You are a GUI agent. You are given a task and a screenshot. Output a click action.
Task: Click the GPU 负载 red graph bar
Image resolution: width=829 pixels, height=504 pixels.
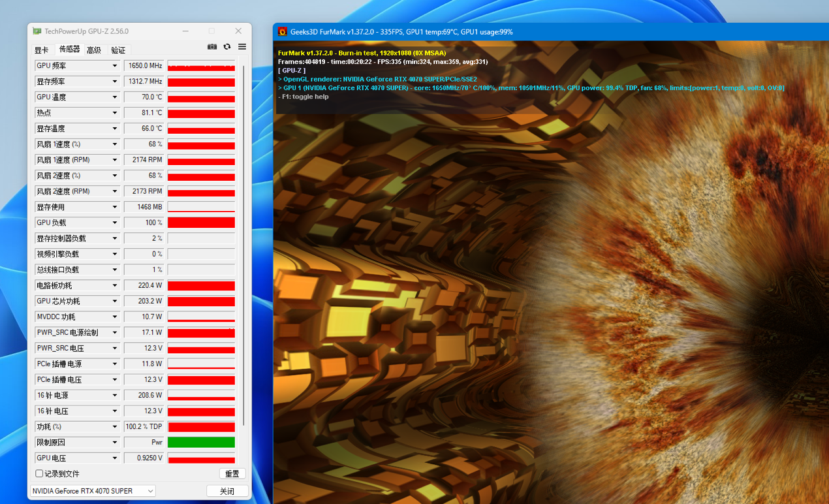[201, 223]
